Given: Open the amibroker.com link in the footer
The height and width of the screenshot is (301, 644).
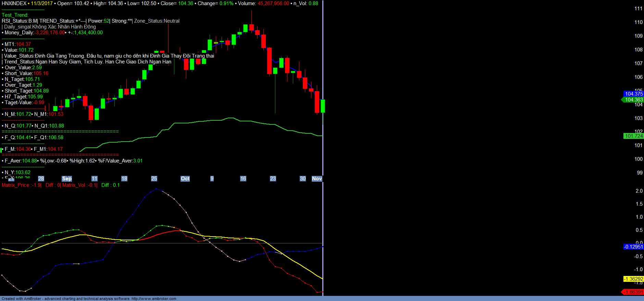Looking at the screenshot, I should tap(154, 299).
